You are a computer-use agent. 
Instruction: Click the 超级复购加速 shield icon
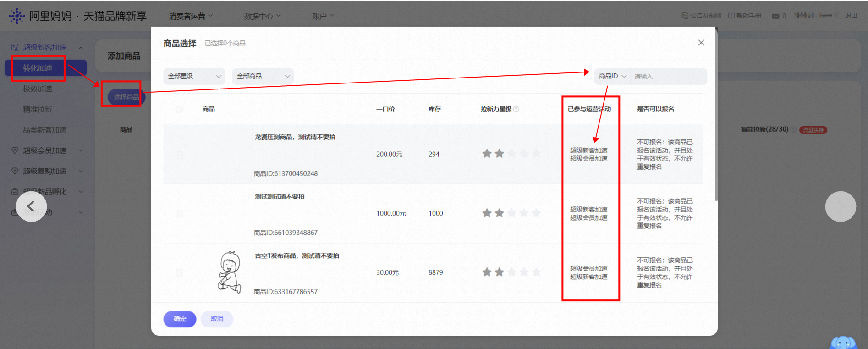(x=15, y=171)
